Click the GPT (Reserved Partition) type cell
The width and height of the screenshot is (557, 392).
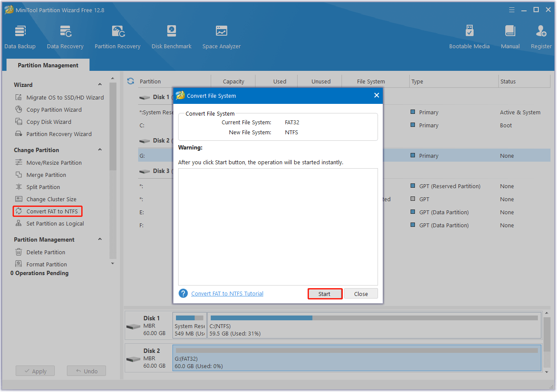coord(450,186)
